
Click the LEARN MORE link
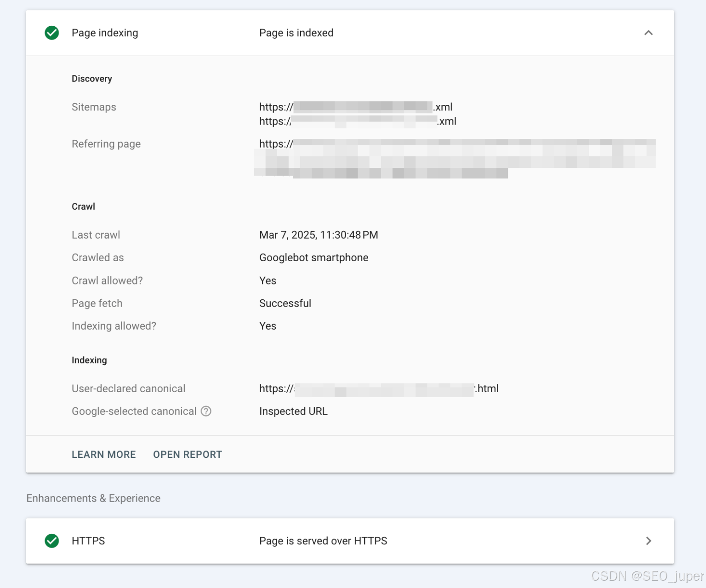tap(104, 454)
